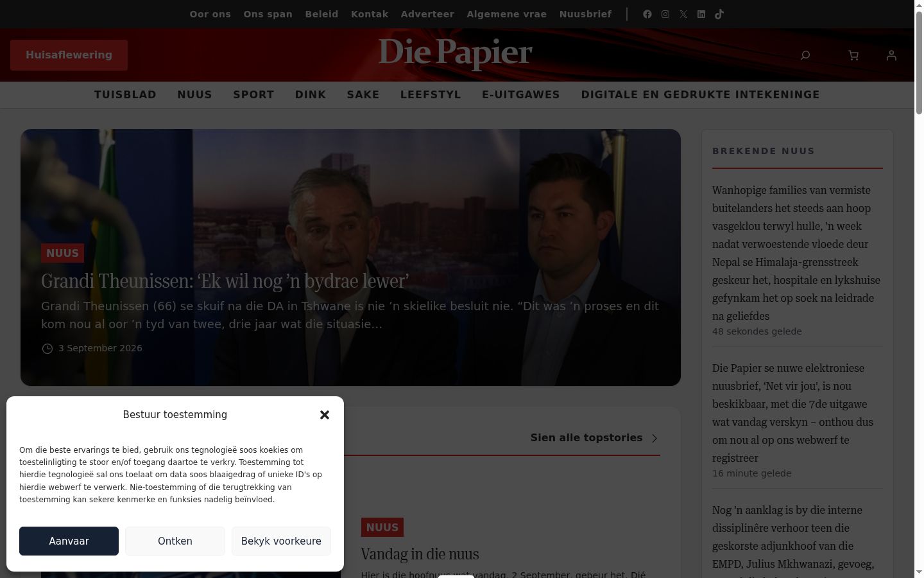Open the X (Twitter) social icon
This screenshot has height=578, width=924.
click(683, 14)
